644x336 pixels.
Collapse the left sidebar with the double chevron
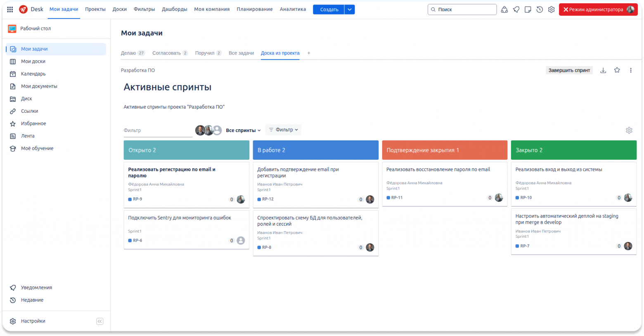click(100, 321)
